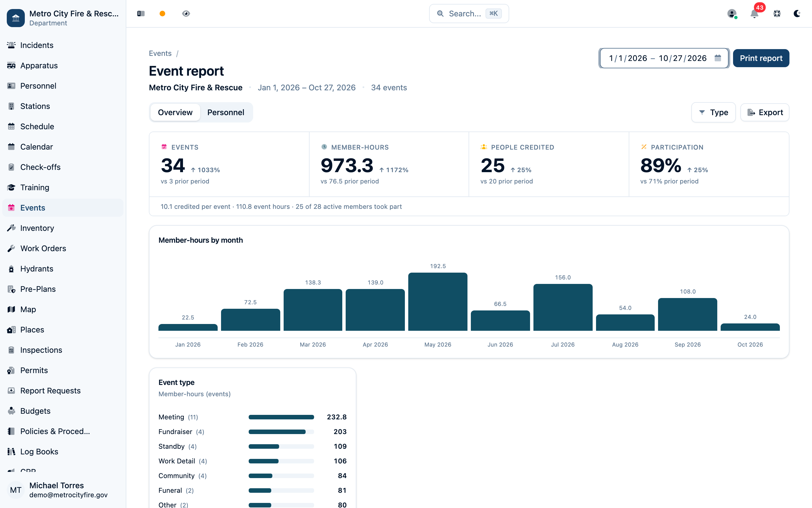Image resolution: width=812 pixels, height=508 pixels.
Task: Click the orange status dot icon
Action: 162,14
